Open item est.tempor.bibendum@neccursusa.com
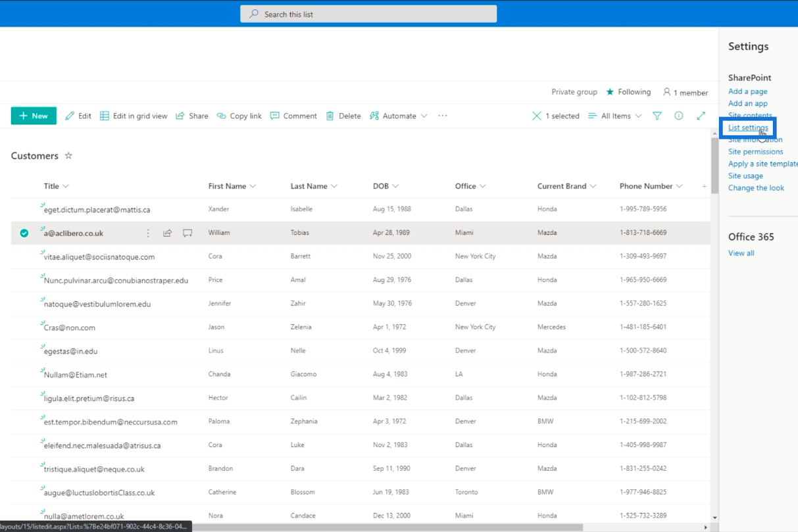Screen dimensions: 798x532 coord(111,422)
